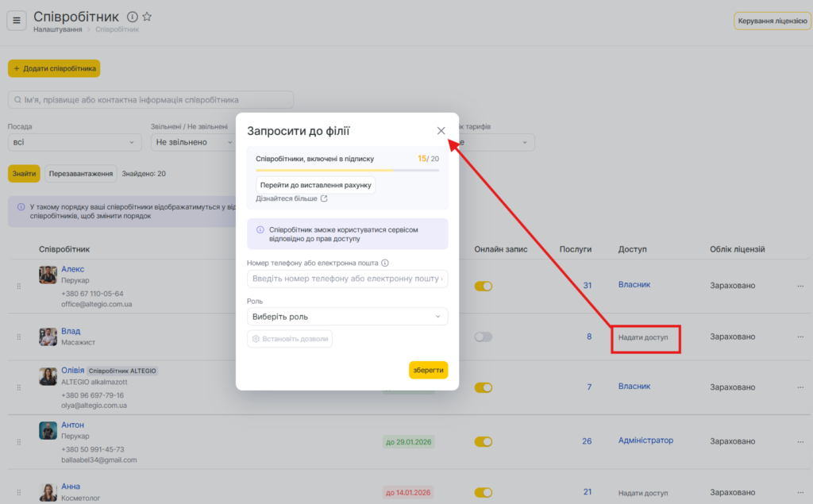Viewport: 813px width, 504px height.
Task: Click the phone or email input field
Action: [347, 279]
